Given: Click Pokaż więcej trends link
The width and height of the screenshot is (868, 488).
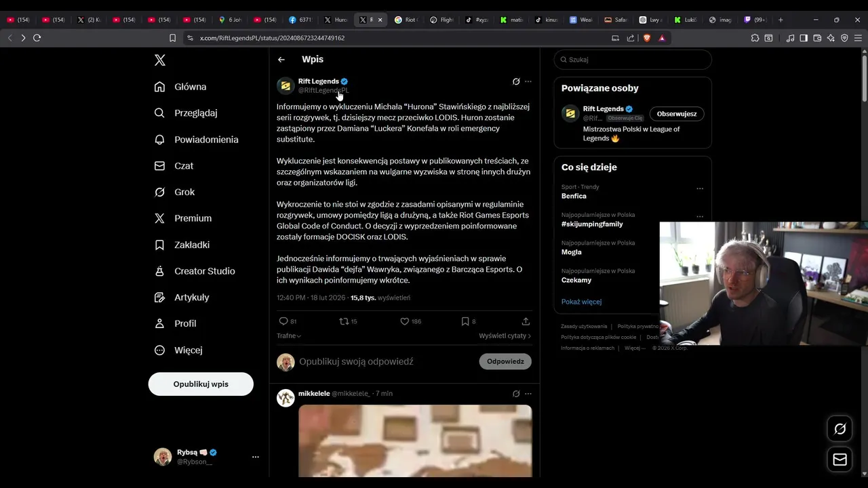Looking at the screenshot, I should (581, 302).
